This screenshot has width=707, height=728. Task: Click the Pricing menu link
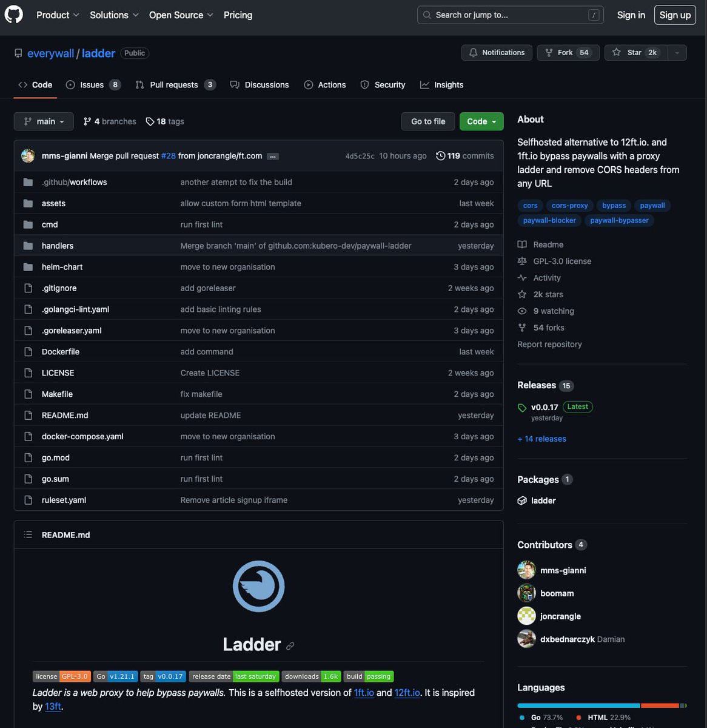(238, 15)
